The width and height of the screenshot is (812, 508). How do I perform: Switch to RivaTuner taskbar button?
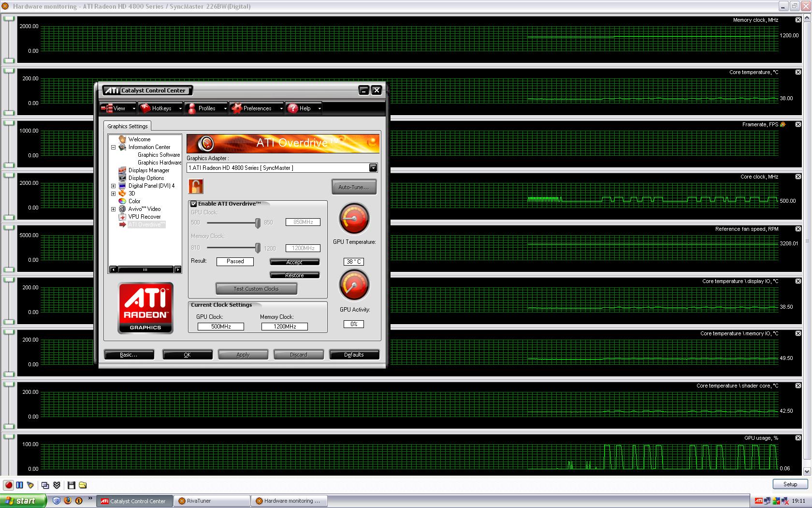click(212, 501)
